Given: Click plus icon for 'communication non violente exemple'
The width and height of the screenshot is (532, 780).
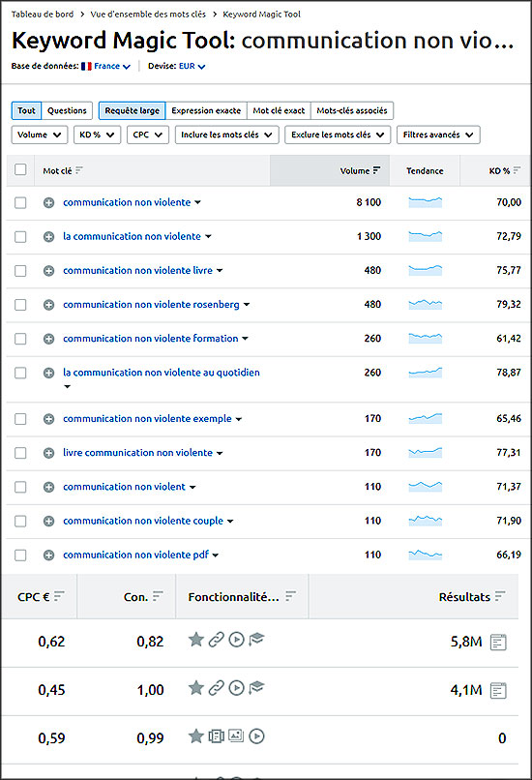Looking at the screenshot, I should pyautogui.click(x=48, y=419).
